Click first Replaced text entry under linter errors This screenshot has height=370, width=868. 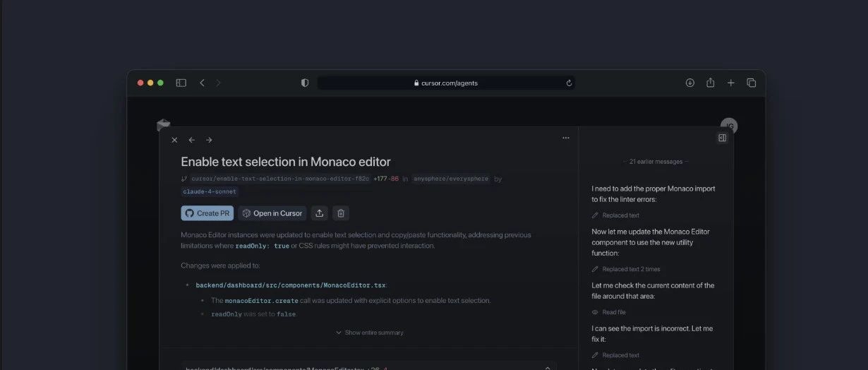[x=615, y=215]
